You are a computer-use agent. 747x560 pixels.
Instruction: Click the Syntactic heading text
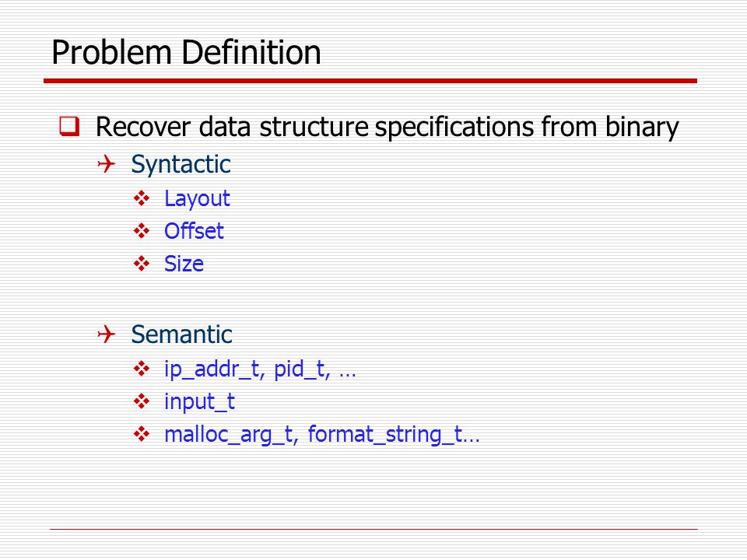[181, 165]
